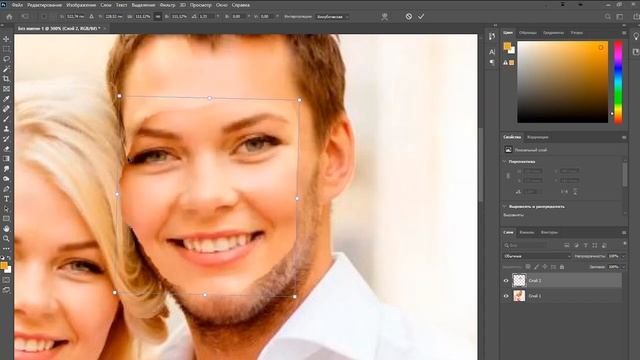
Task: Toggle warp mode icon in options bar
Action: click(384, 17)
